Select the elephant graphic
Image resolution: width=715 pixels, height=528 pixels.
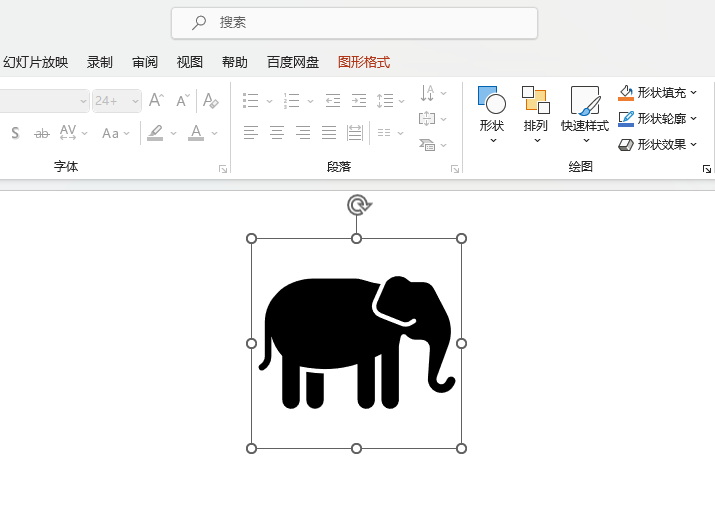(357, 342)
